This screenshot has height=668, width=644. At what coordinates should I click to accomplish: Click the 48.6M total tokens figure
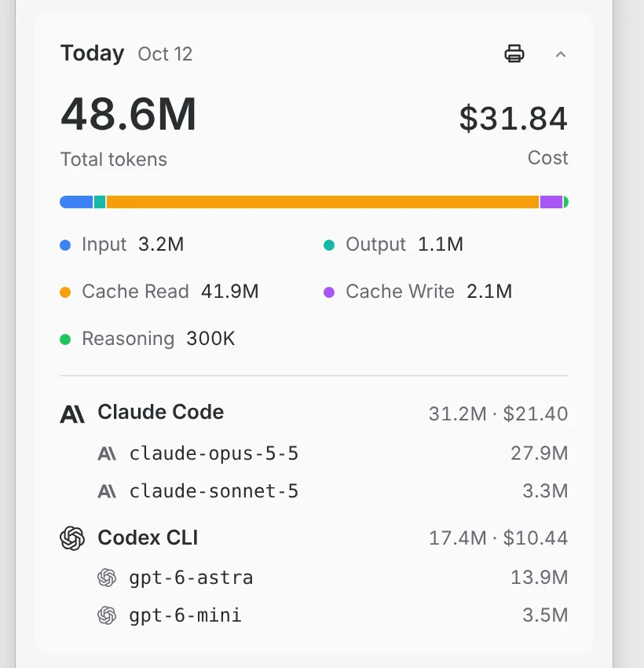(129, 114)
